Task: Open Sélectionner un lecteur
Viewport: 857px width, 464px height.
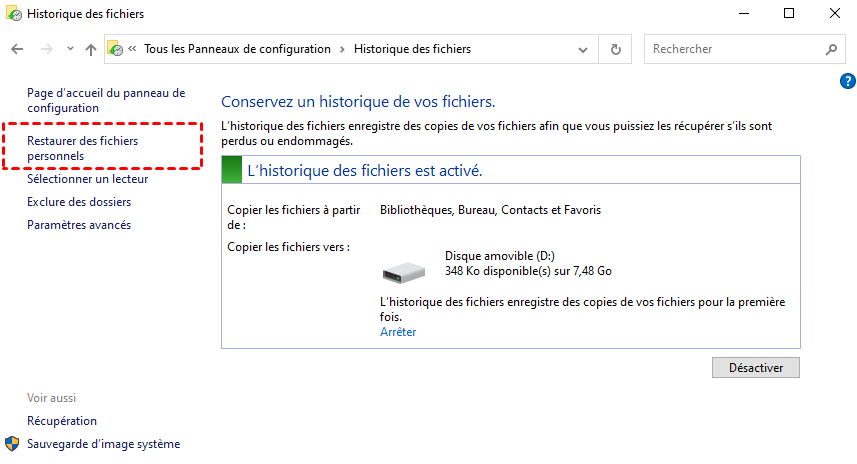Action: tap(87, 179)
